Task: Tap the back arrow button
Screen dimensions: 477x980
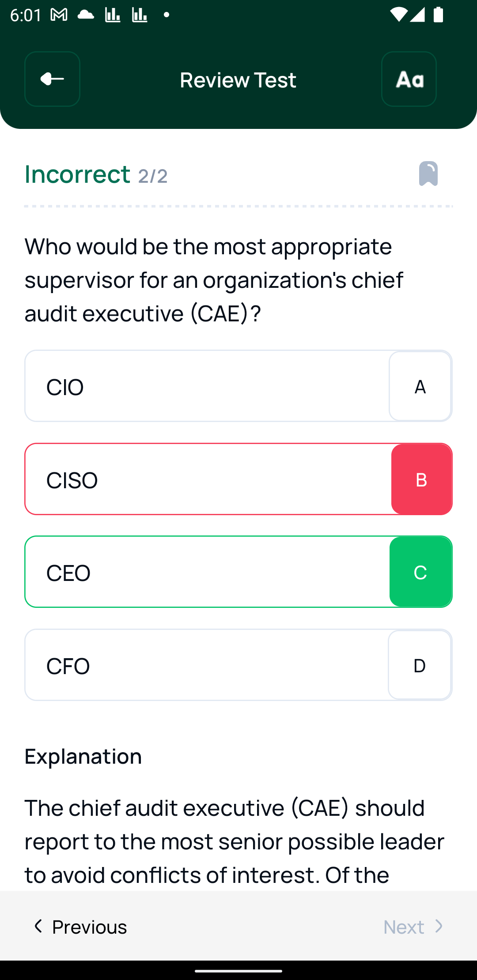Action: pos(52,79)
